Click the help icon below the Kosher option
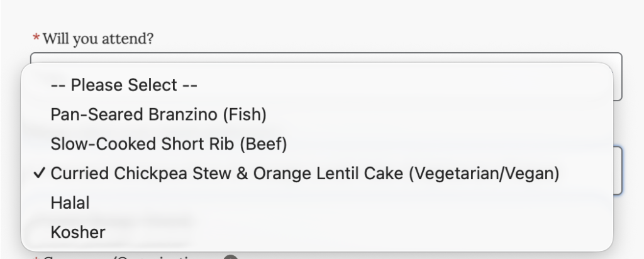644x259 pixels. pos(231,257)
